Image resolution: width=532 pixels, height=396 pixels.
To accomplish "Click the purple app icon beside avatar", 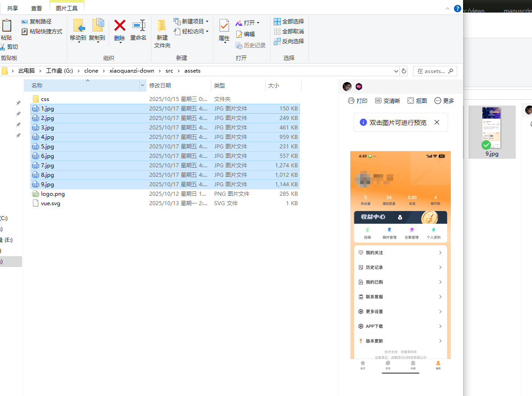I will [x=359, y=87].
